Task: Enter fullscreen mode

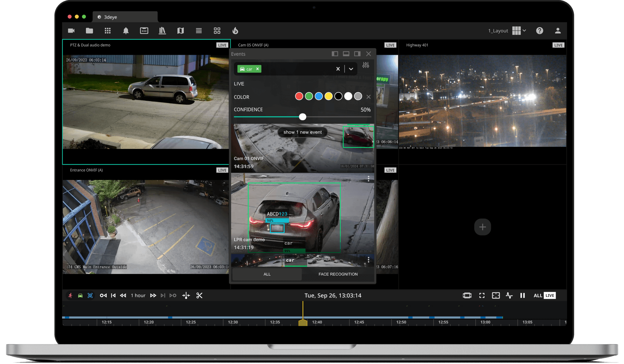Action: pyautogui.click(x=482, y=296)
